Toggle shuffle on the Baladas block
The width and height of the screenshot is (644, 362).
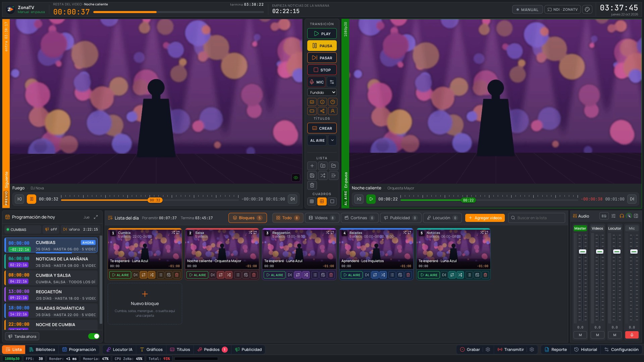pyautogui.click(x=383, y=275)
